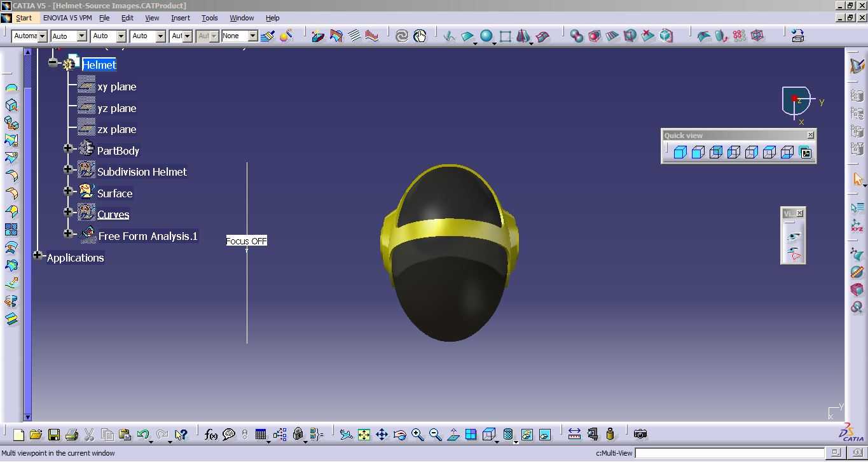Open the Tools menu
Image resolution: width=868 pixels, height=462 pixels.
point(210,18)
